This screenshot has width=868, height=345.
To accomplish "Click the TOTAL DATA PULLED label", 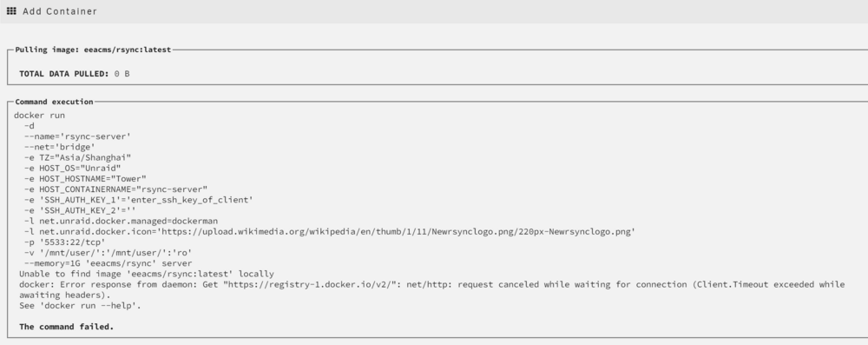I will coord(64,73).
